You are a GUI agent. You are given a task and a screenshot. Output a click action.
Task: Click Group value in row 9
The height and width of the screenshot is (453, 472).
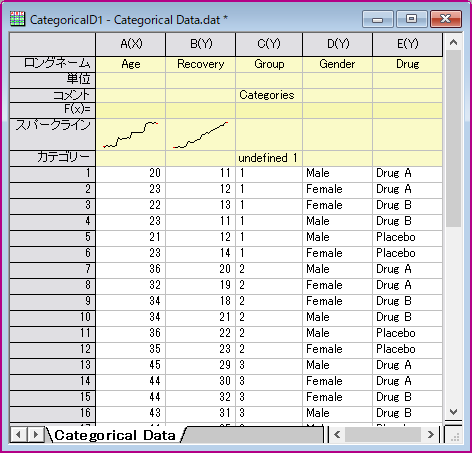point(269,302)
